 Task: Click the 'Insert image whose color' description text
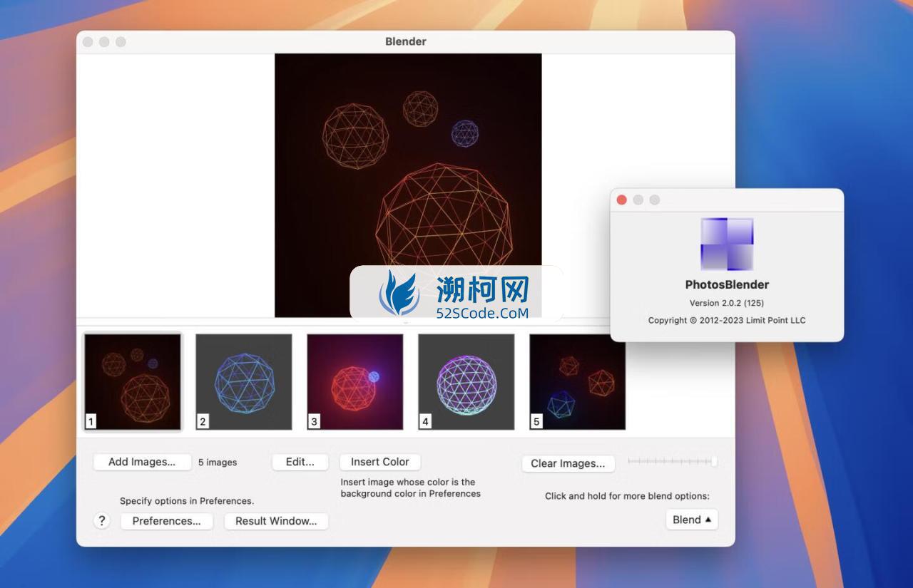tap(411, 488)
